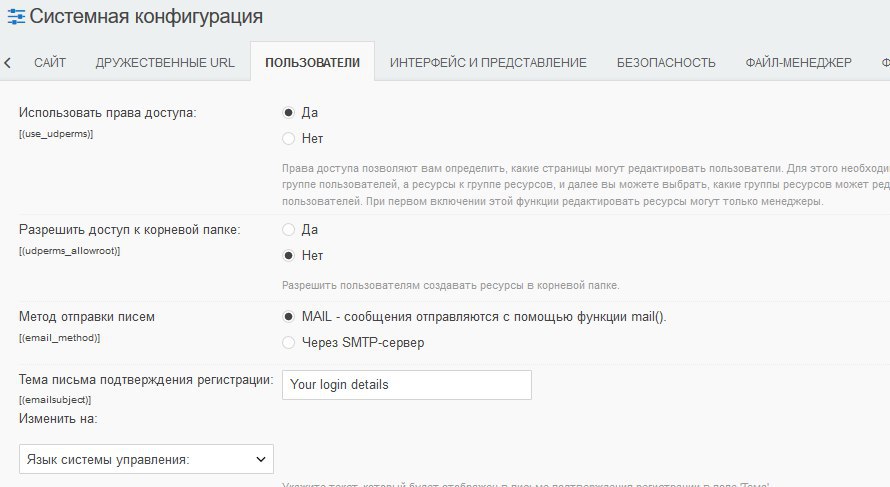This screenshot has height=487, width=890.
Task: Click the Изменить на: label
Action: tap(58, 419)
